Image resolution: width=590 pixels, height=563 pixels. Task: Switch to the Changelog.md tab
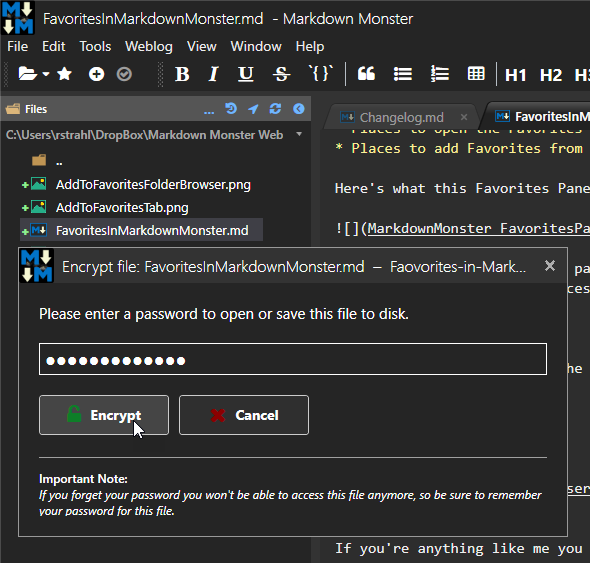click(x=402, y=117)
